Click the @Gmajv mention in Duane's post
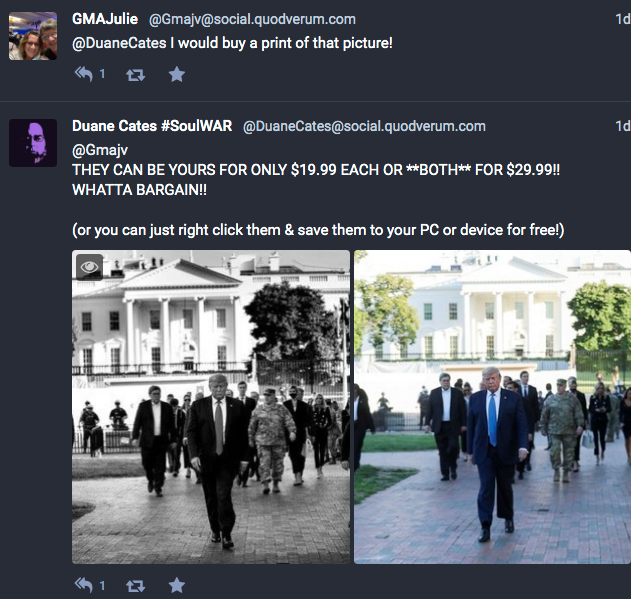This screenshot has width=631, height=599. click(x=100, y=150)
